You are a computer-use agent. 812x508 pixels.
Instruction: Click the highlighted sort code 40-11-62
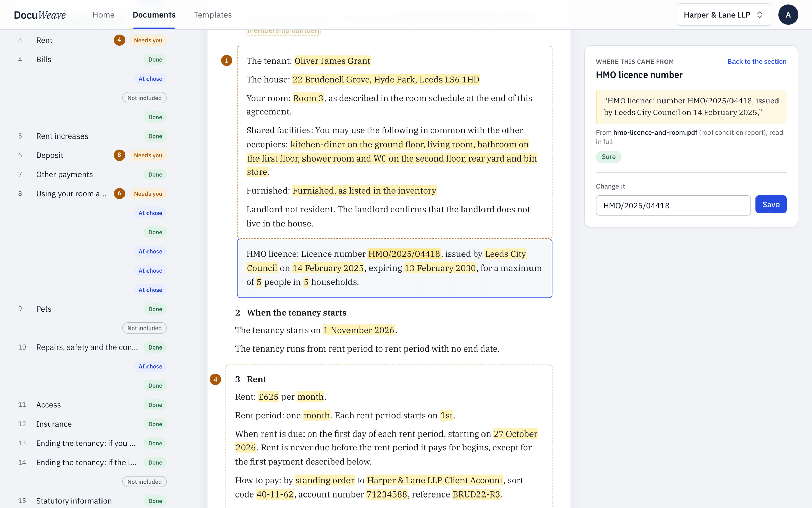[x=275, y=494]
